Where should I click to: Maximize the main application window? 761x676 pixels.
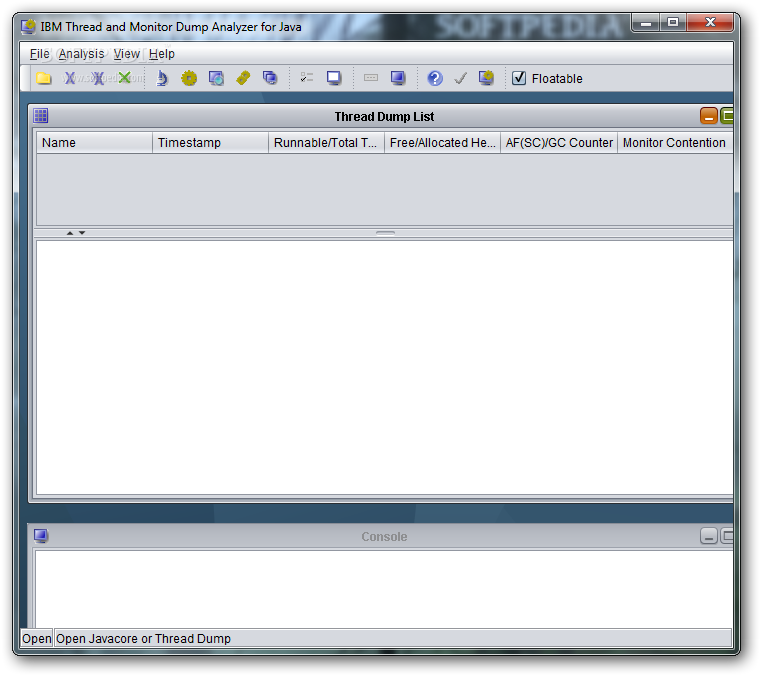673,23
